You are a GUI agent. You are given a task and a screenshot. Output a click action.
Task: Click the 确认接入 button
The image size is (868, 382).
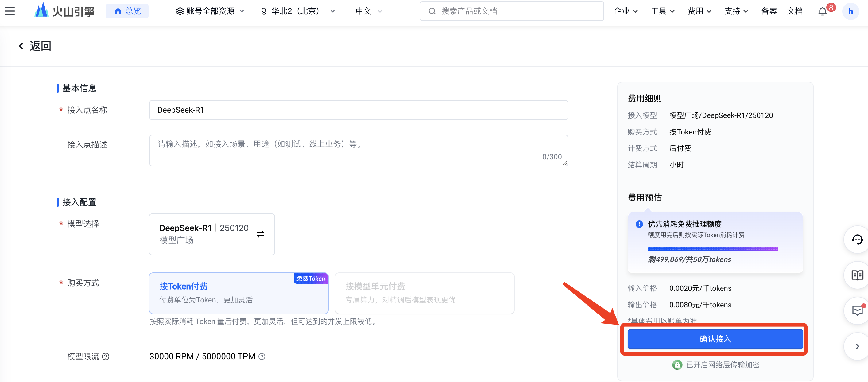(x=715, y=339)
